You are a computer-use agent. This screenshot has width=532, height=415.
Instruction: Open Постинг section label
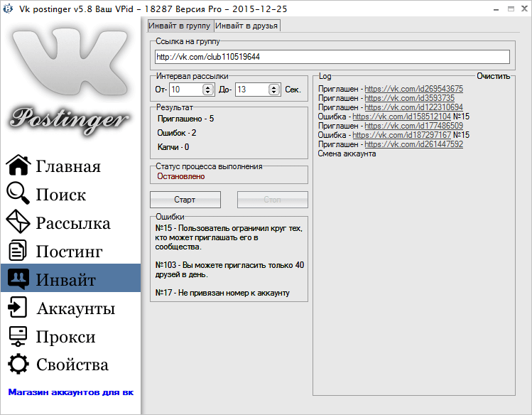tap(69, 252)
